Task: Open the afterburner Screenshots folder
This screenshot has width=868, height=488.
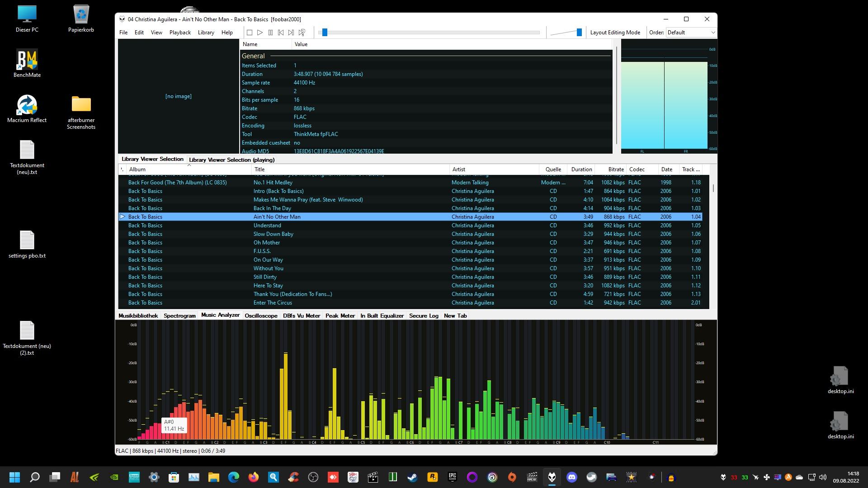Action: pos(81,113)
